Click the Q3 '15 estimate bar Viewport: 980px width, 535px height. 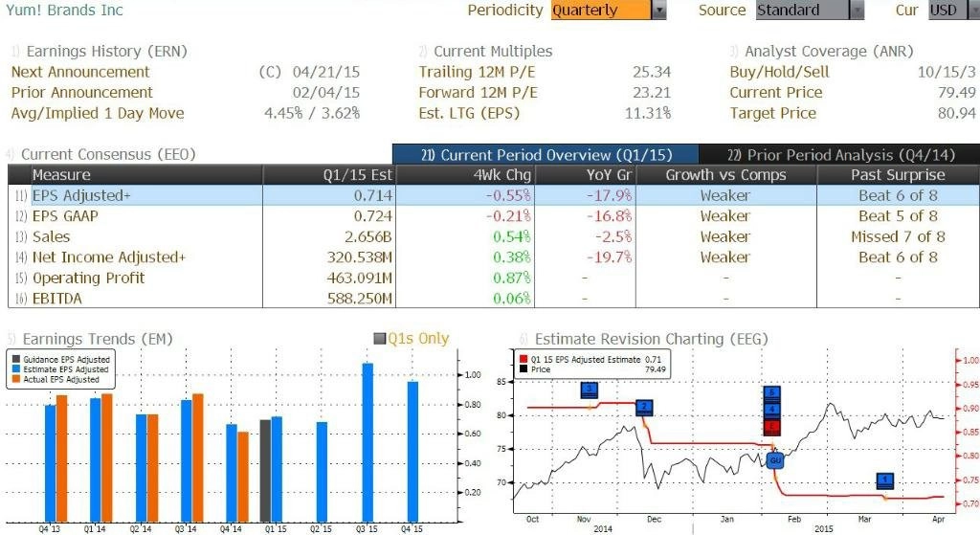click(367, 442)
